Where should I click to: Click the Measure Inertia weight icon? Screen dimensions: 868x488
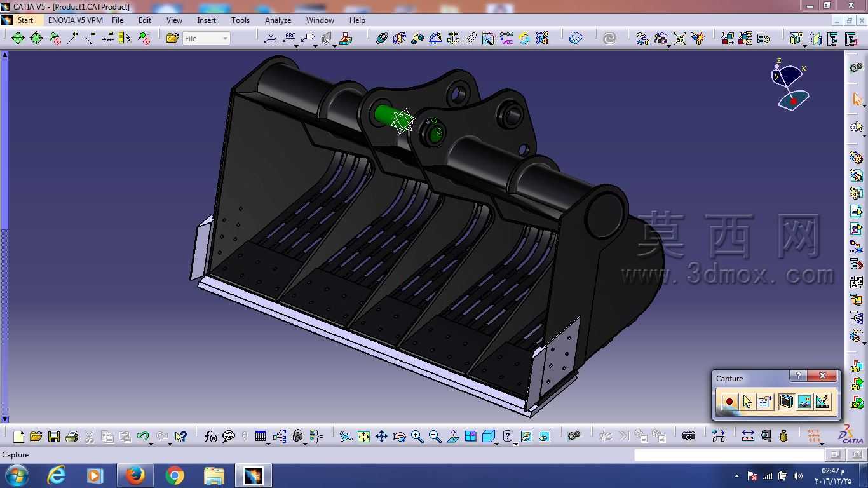(783, 437)
